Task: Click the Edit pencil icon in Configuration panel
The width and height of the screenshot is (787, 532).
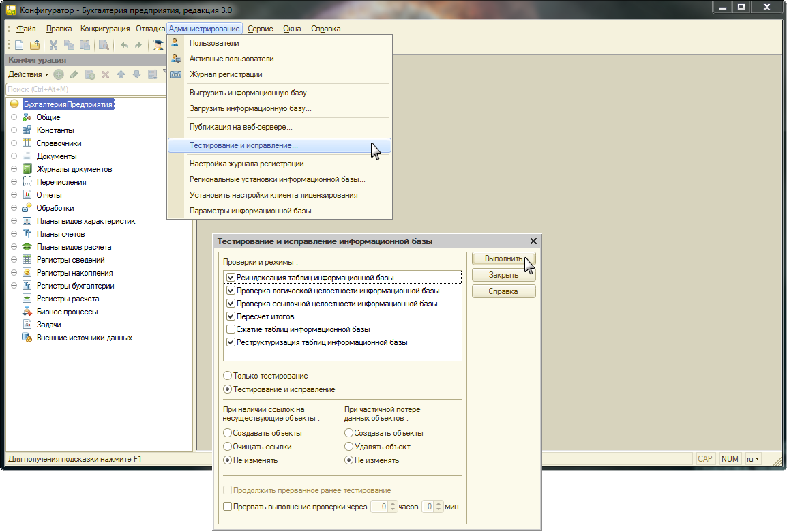Action: click(74, 75)
